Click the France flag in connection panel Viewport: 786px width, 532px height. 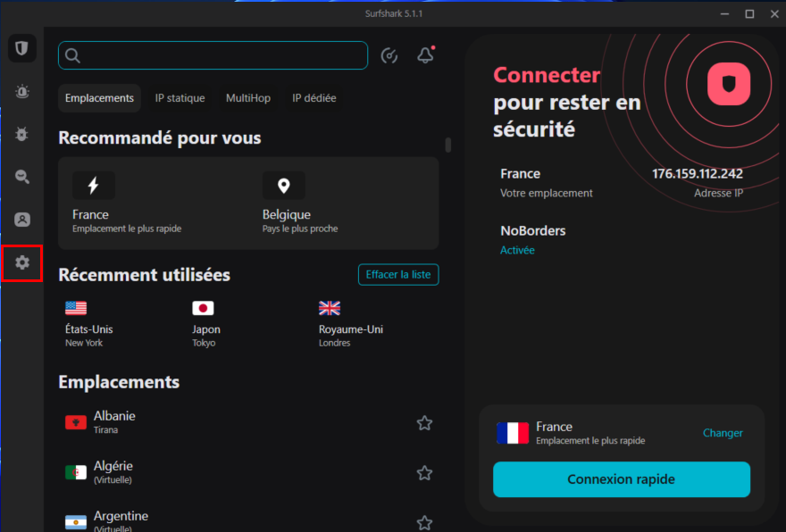[513, 433]
